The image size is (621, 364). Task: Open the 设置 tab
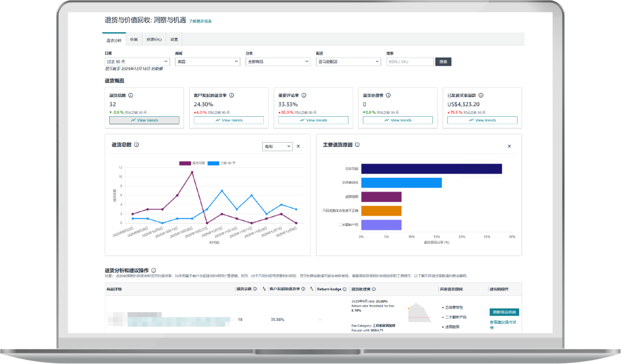point(174,40)
